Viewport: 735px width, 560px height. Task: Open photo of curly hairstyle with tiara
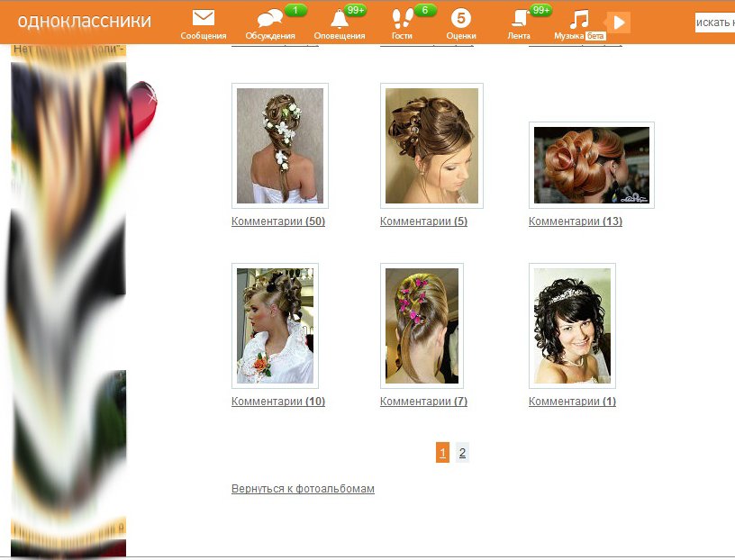[x=572, y=326]
